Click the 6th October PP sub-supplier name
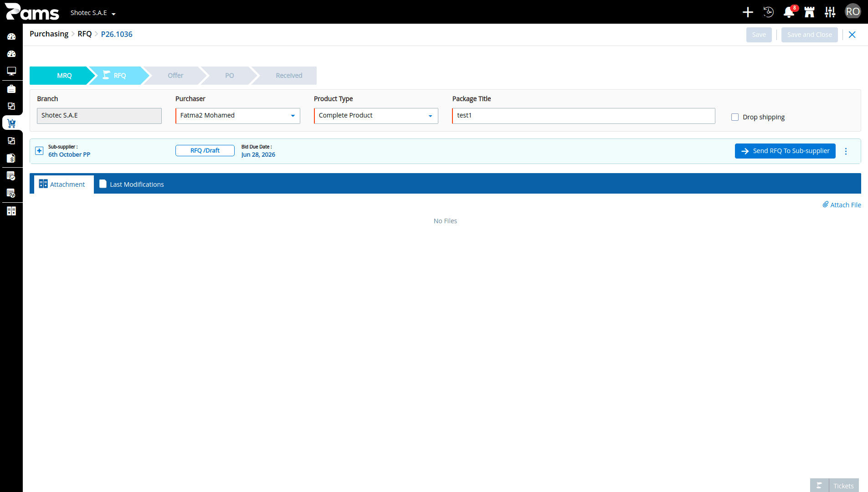The width and height of the screenshot is (868, 492). [x=69, y=154]
